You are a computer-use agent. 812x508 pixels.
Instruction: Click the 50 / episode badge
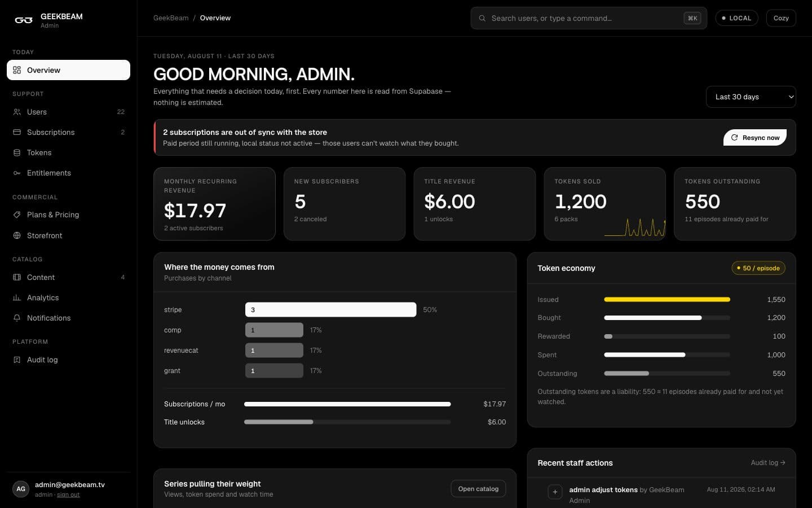[758, 268]
